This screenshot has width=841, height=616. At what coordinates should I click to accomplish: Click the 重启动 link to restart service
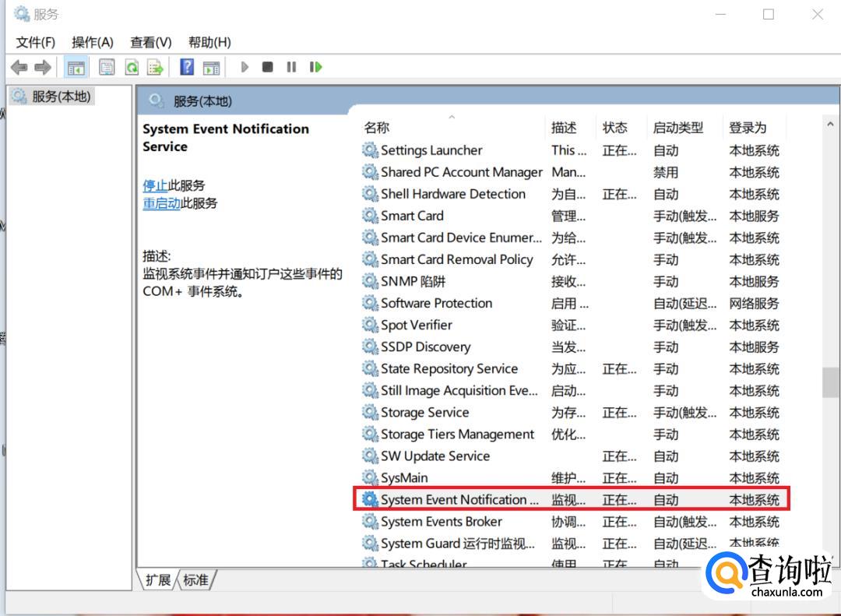[161, 203]
